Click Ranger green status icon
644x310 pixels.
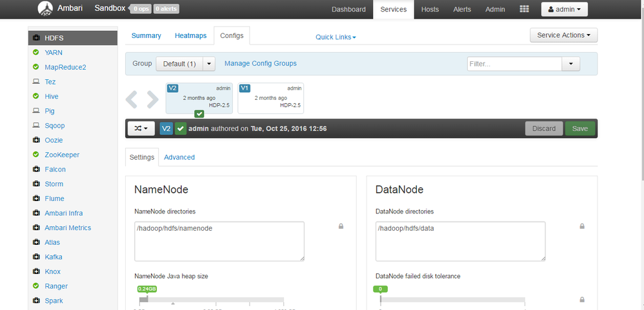pos(35,286)
